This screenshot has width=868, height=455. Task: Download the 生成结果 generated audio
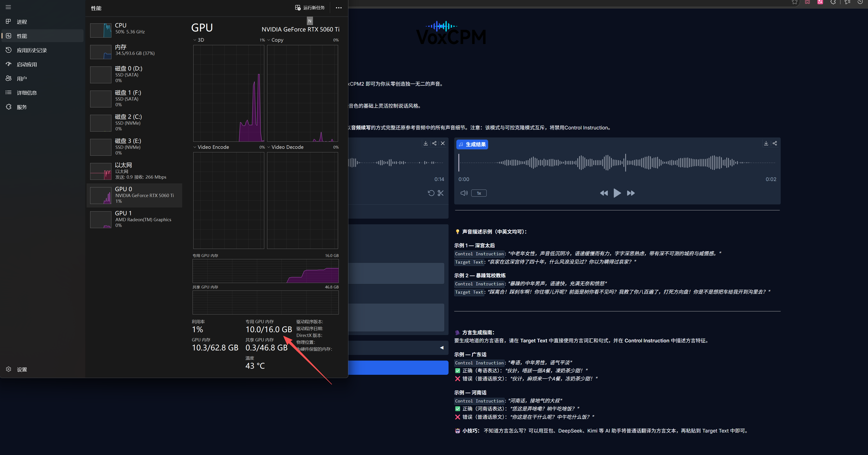click(766, 143)
